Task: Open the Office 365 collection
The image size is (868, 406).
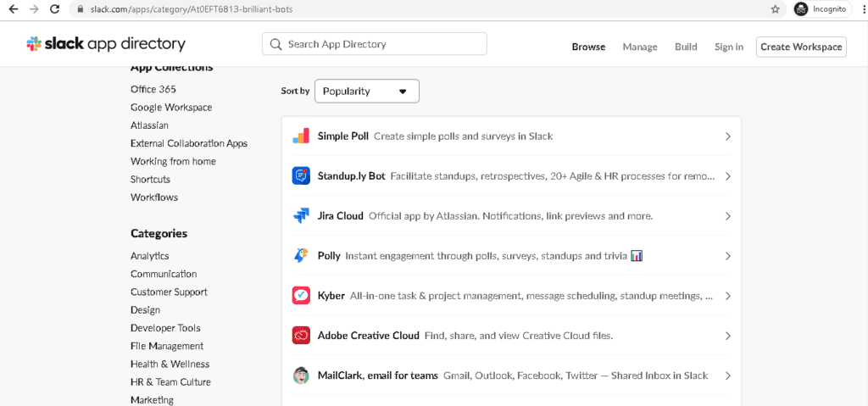Action: [153, 89]
